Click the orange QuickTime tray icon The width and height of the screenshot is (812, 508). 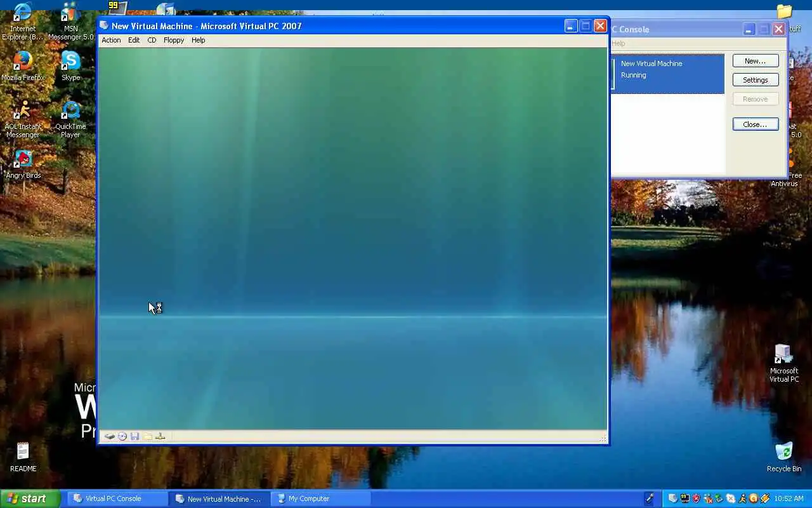pyautogui.click(x=754, y=498)
